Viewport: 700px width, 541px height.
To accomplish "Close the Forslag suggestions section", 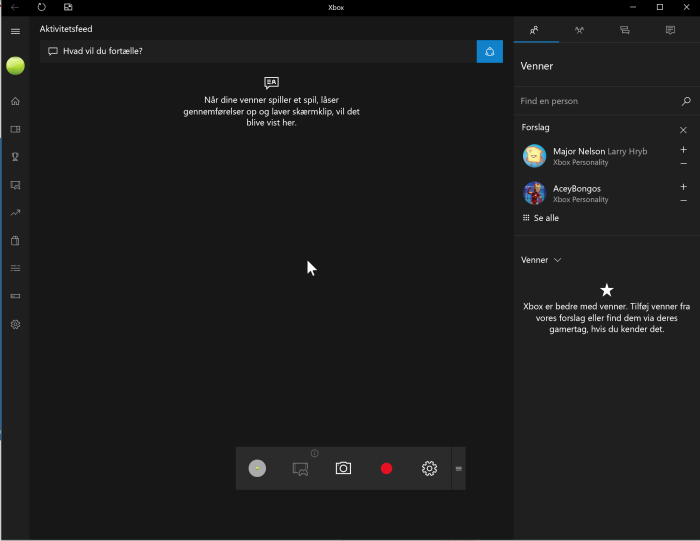I will [x=683, y=130].
